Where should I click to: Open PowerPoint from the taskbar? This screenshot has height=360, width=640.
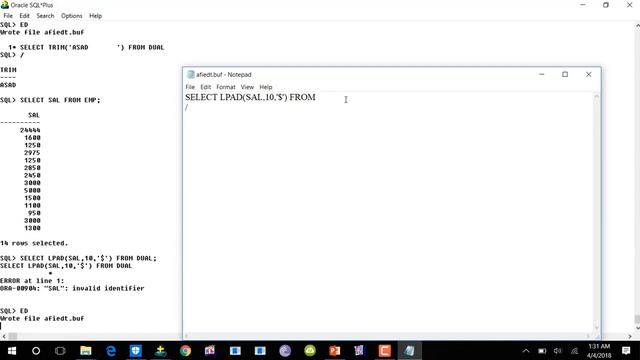pyautogui.click(x=335, y=351)
